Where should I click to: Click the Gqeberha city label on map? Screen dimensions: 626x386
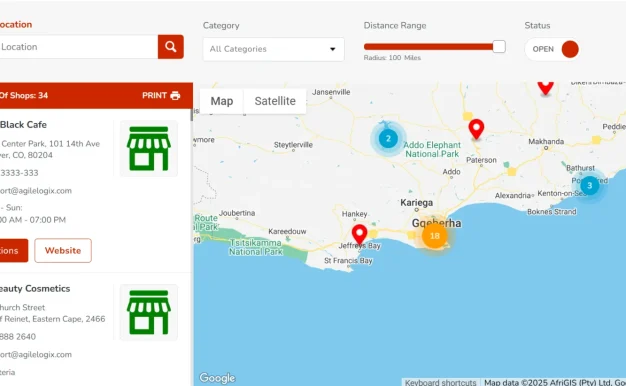click(x=436, y=223)
